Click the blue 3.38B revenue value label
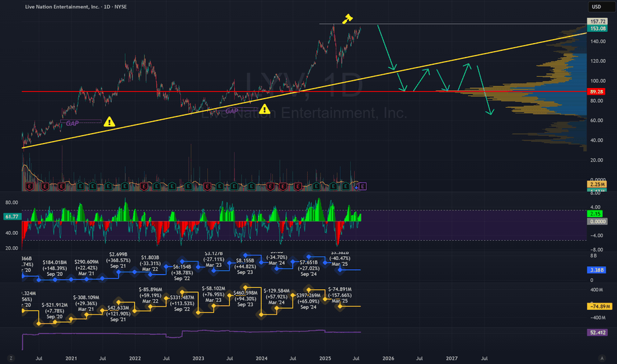This screenshot has height=364, width=617. 596,270
